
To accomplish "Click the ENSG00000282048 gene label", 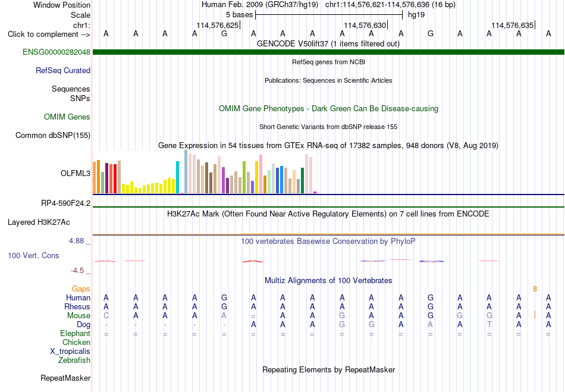I will [56, 52].
